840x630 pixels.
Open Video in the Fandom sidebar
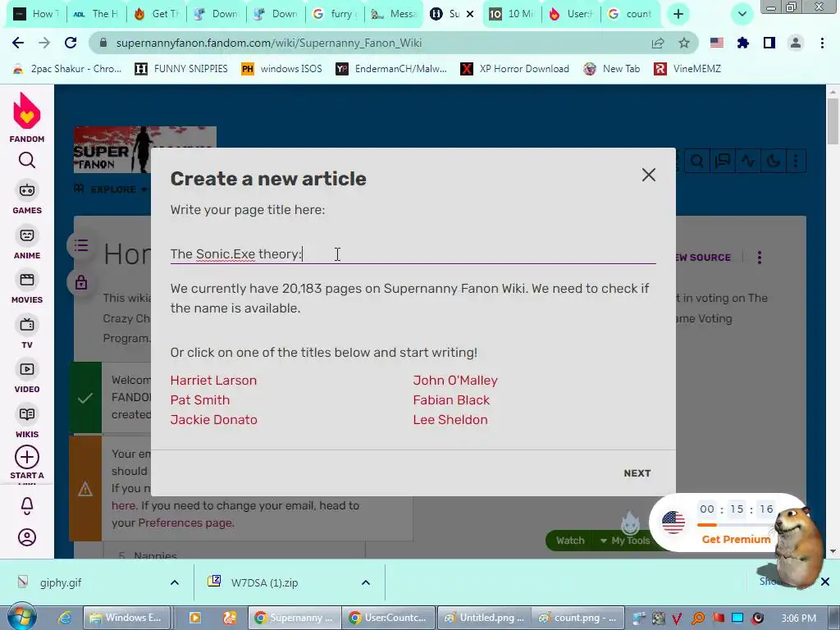[x=27, y=377]
